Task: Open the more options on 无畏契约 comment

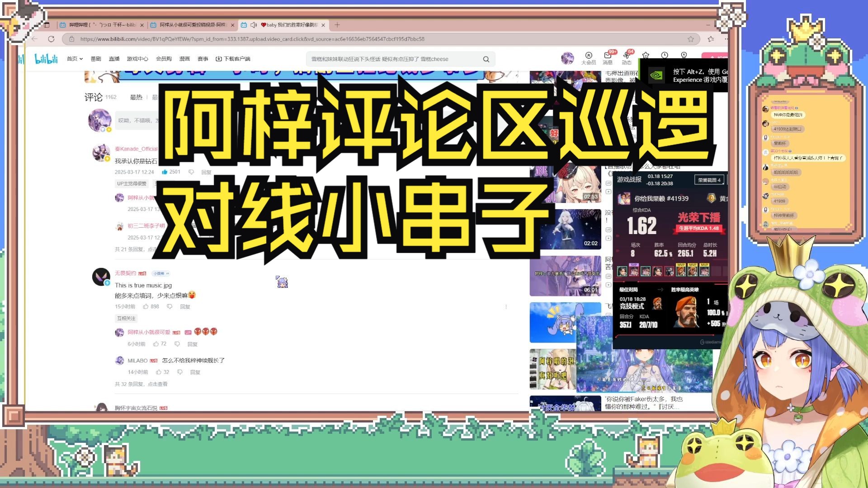Action: click(506, 307)
